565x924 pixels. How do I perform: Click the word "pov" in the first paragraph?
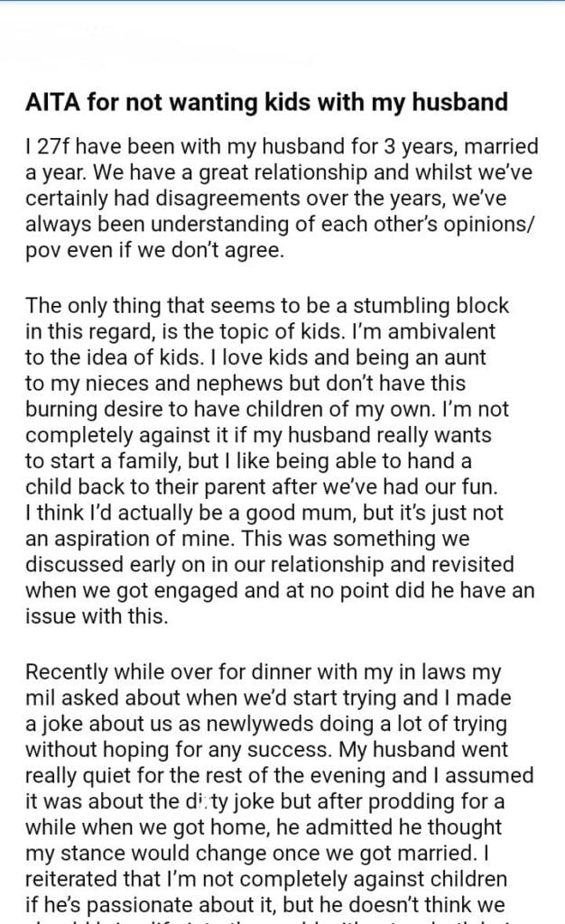click(41, 250)
